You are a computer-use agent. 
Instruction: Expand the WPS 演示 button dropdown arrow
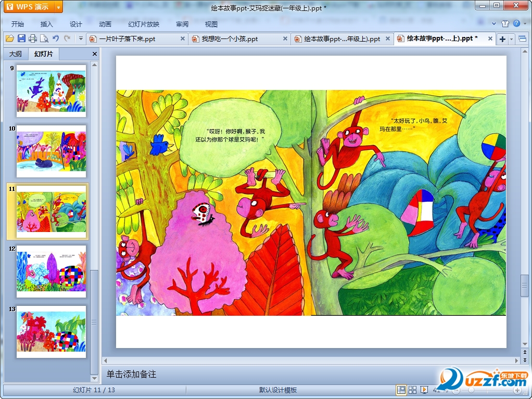pos(58,7)
